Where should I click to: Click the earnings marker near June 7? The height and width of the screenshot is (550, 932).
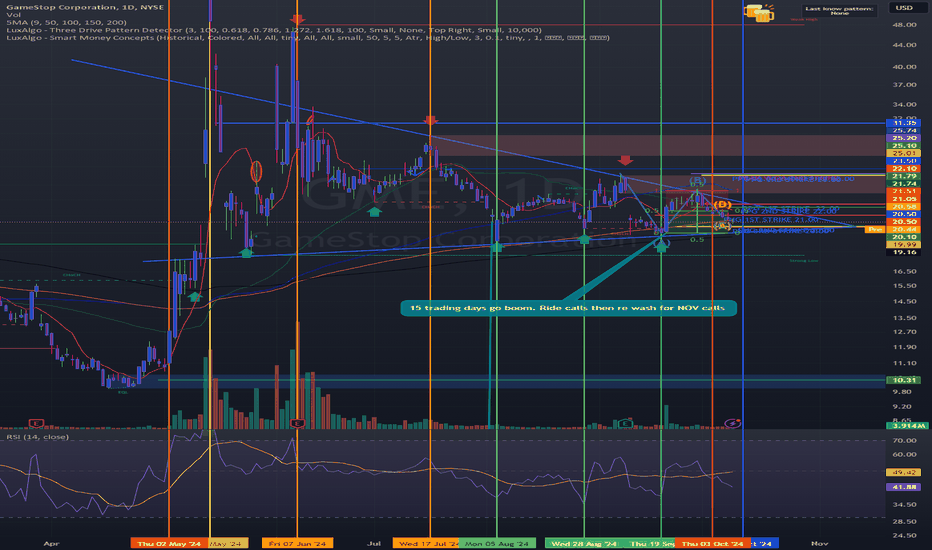tap(298, 424)
